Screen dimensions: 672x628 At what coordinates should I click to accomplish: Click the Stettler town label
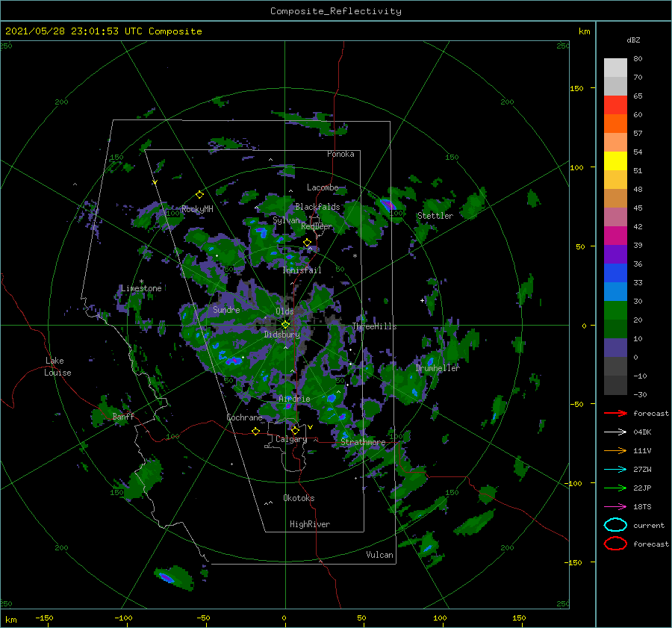click(x=435, y=216)
